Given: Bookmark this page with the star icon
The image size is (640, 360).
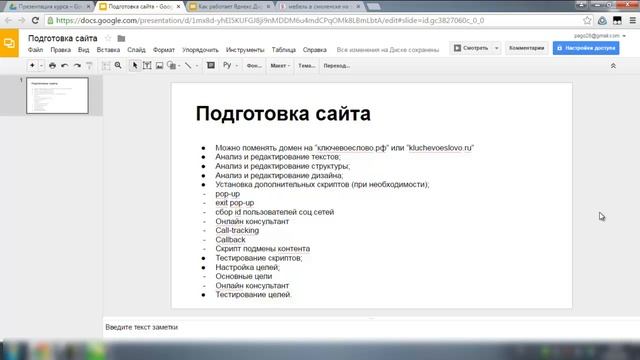Looking at the screenshot, I should [587, 20].
